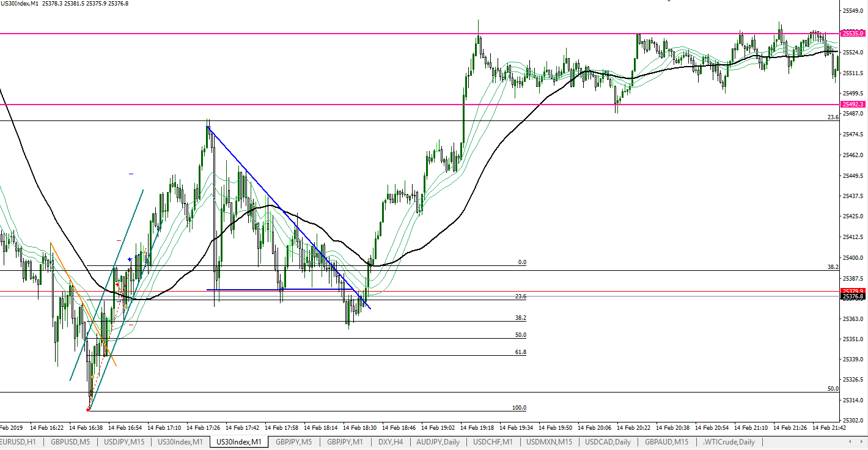Switch to the GBPUSD,M5 chart tab
The width and height of the screenshot is (868, 450).
(x=70, y=442)
